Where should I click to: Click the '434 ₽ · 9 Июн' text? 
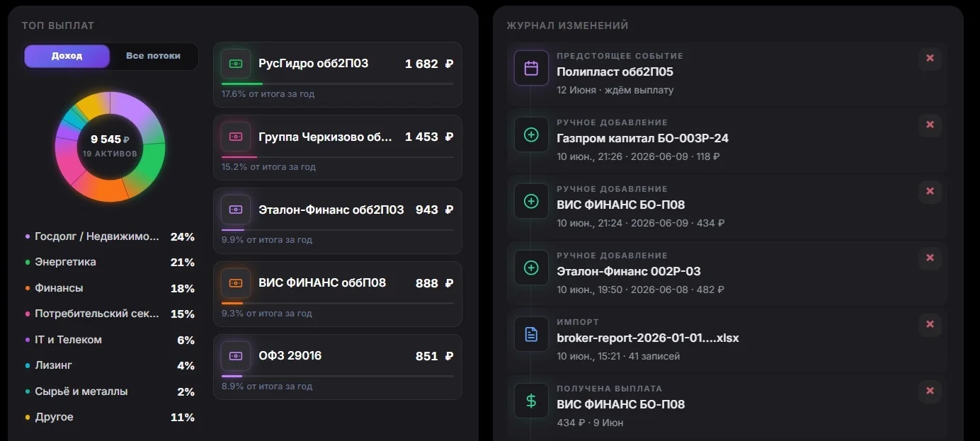click(x=590, y=423)
